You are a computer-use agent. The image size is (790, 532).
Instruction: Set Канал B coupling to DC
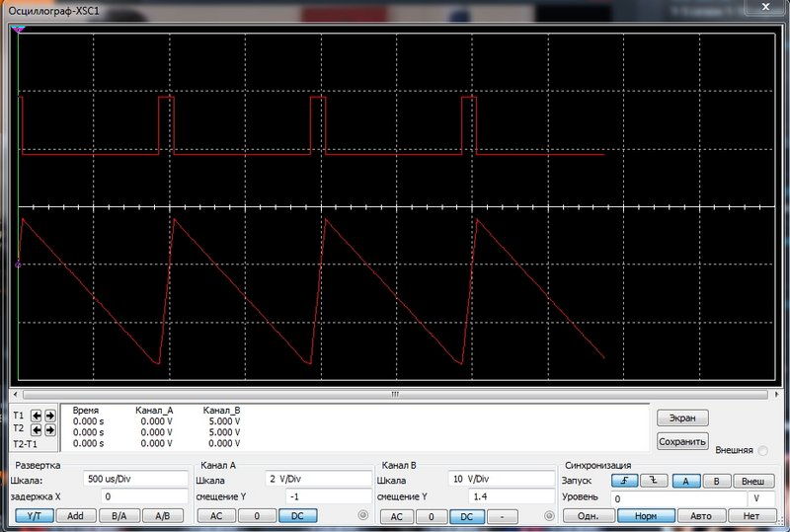tap(466, 516)
